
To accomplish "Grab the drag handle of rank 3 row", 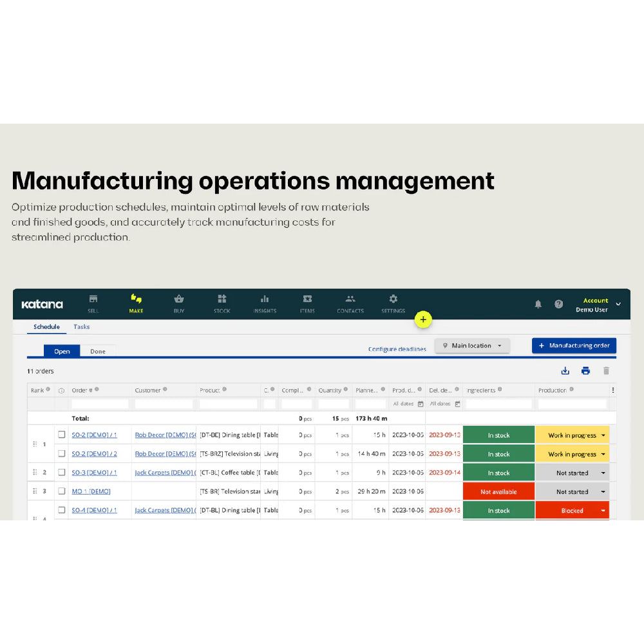I will click(35, 491).
